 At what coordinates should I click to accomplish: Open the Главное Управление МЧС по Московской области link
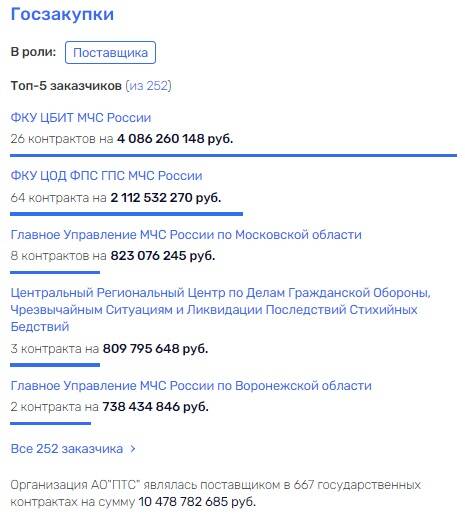point(186,234)
